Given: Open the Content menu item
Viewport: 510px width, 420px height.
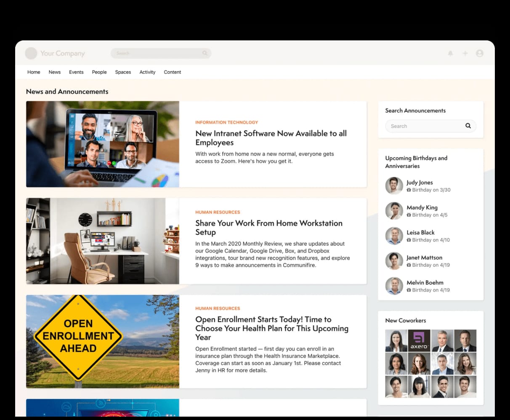Looking at the screenshot, I should [x=173, y=72].
